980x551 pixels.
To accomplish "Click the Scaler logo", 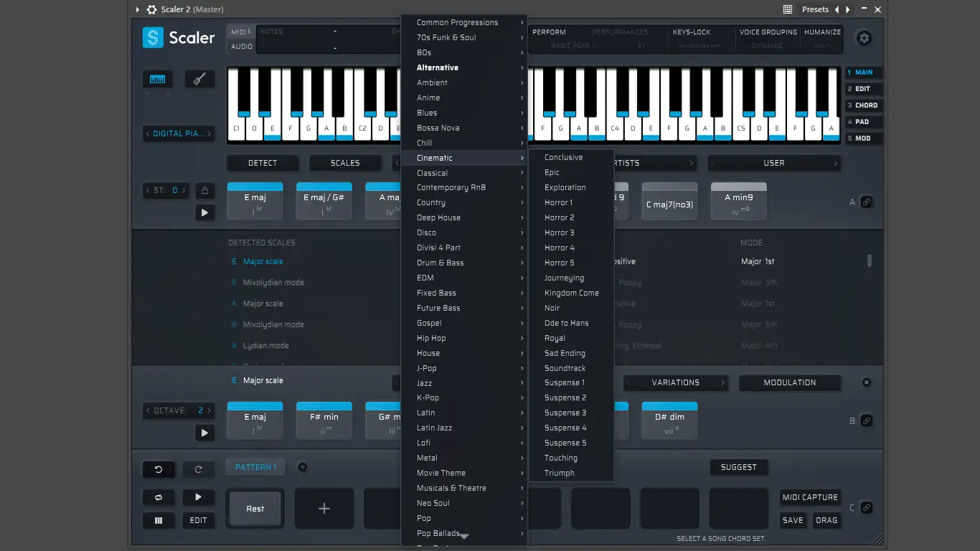I will 179,37.
